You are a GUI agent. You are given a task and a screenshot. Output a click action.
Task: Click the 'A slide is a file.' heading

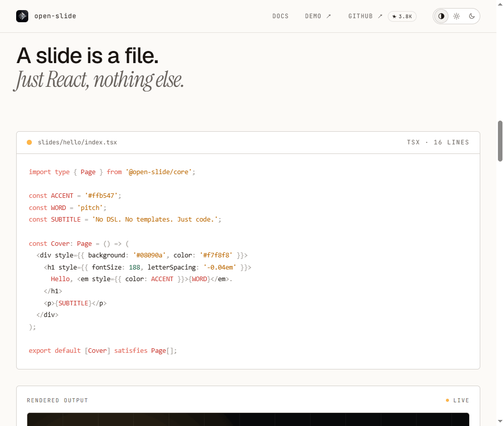click(87, 56)
